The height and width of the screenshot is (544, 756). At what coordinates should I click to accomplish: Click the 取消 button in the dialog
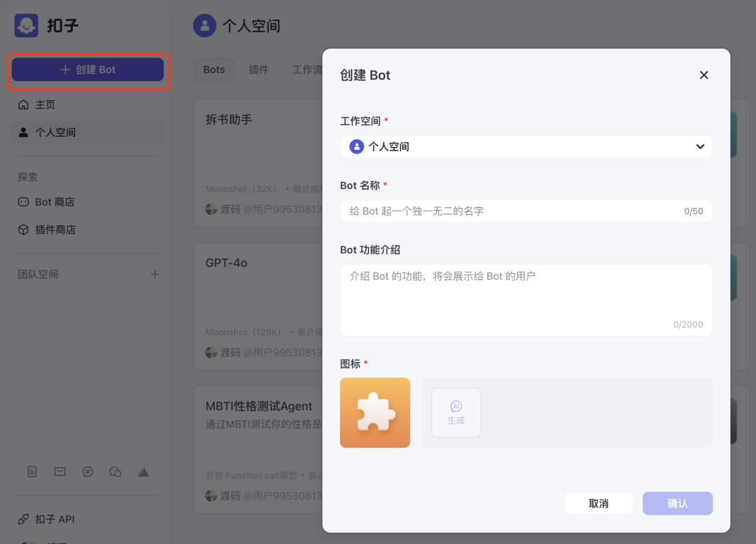(x=598, y=503)
